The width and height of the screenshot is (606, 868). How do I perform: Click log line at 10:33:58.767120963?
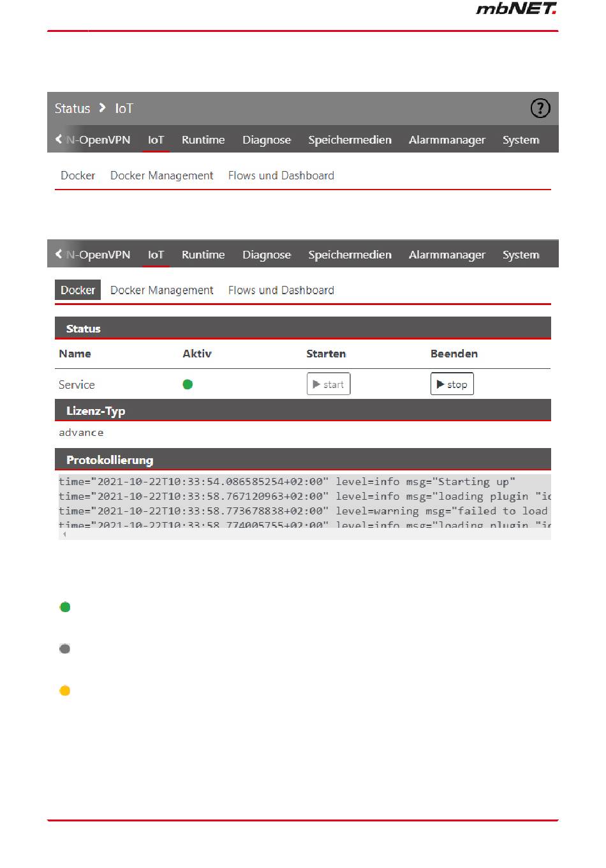point(305,497)
